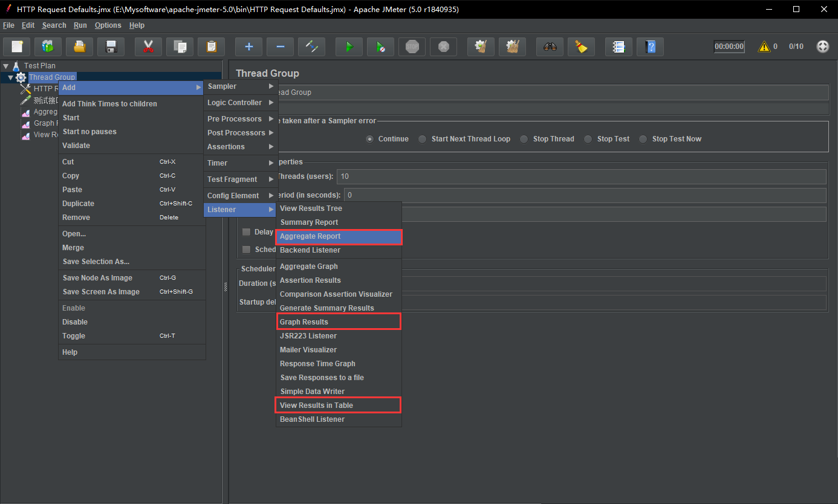
Task: Click the scissors Cut toolbar icon
Action: [x=148, y=47]
